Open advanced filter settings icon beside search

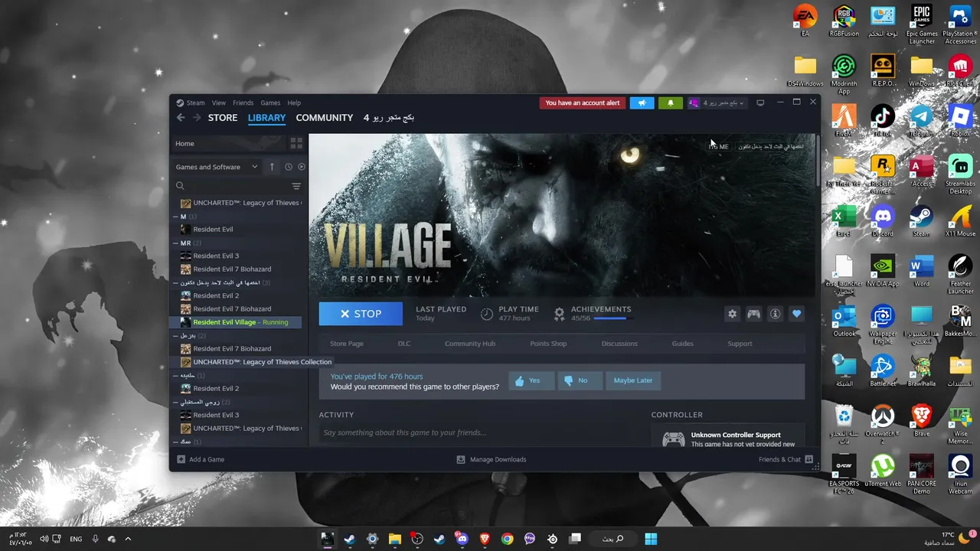click(x=296, y=186)
